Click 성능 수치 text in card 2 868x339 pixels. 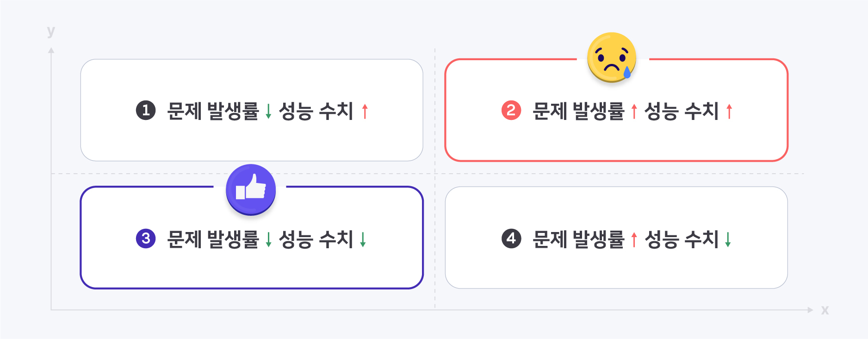(x=681, y=111)
